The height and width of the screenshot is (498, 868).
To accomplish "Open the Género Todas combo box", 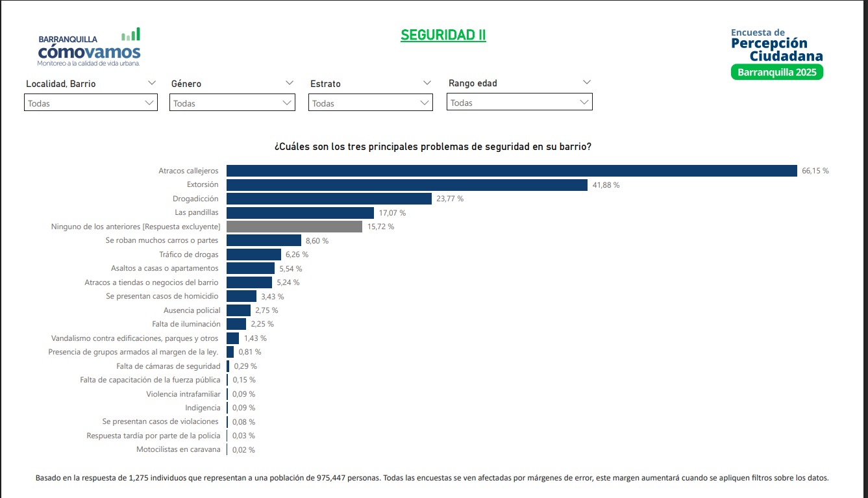I will tap(232, 103).
